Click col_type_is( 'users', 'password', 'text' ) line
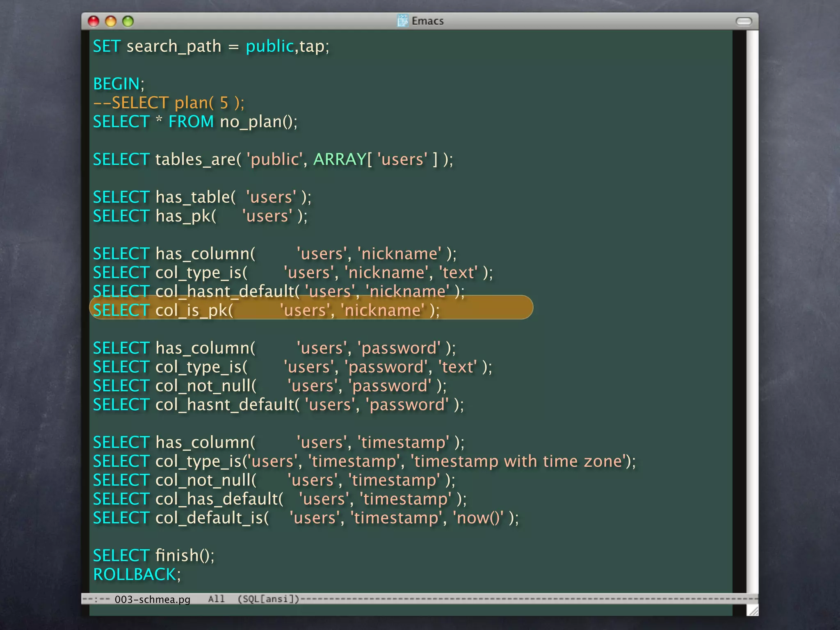 point(292,367)
